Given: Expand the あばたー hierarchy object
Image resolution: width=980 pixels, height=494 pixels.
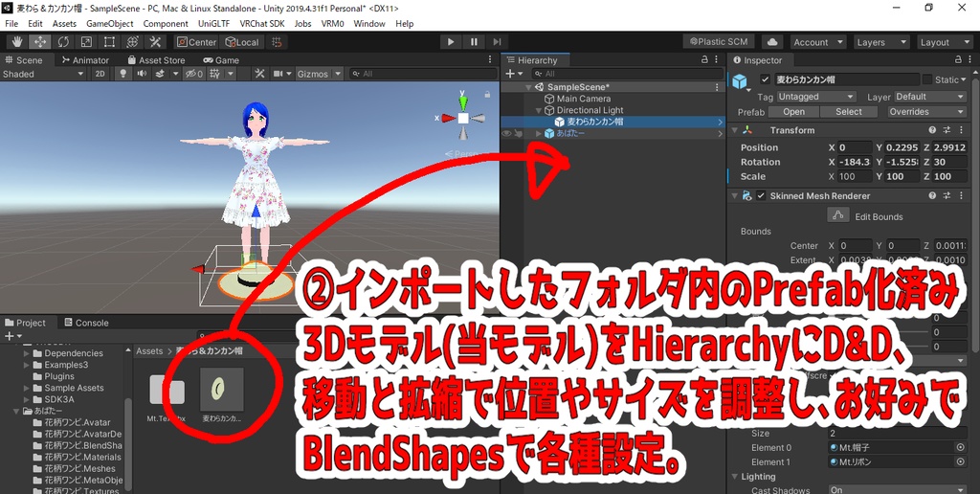Looking at the screenshot, I should [x=540, y=133].
